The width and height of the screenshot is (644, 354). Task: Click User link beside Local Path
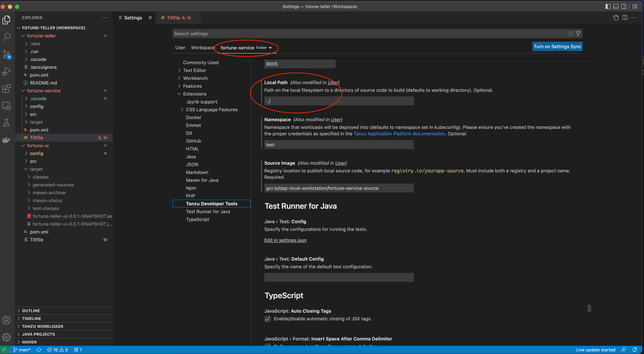point(333,82)
